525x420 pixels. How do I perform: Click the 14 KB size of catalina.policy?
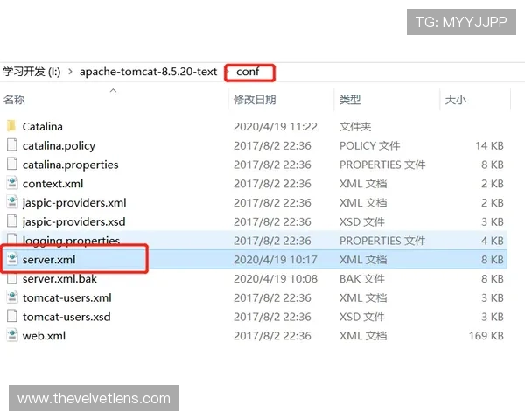click(x=489, y=146)
